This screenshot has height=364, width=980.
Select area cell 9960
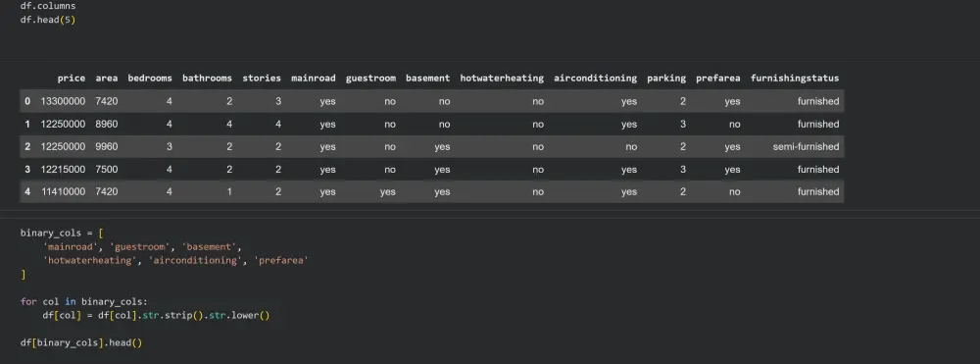click(x=107, y=147)
